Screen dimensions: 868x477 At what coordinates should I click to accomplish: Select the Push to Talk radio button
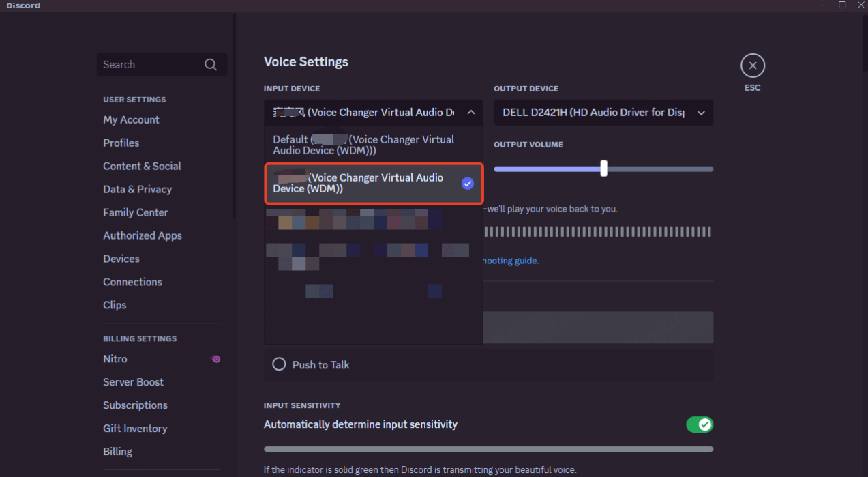(279, 364)
